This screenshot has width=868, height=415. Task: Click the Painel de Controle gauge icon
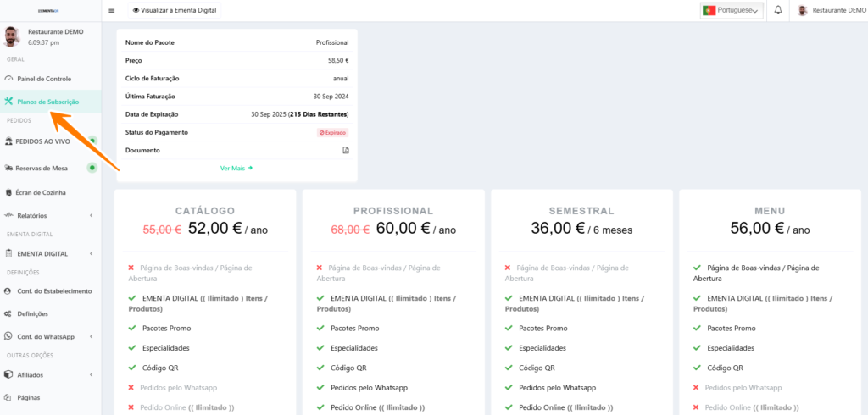(x=8, y=79)
